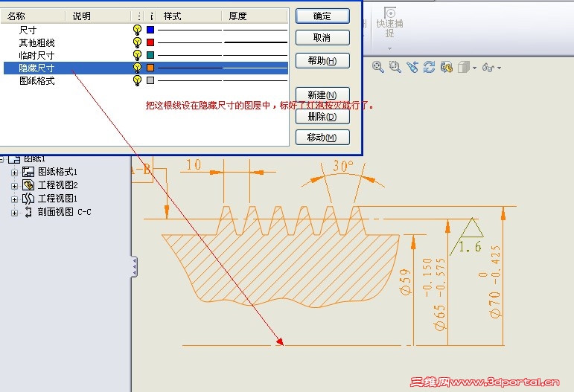Click the 删除(D) delete button
Viewport: 574px width, 392px height.
(322, 117)
